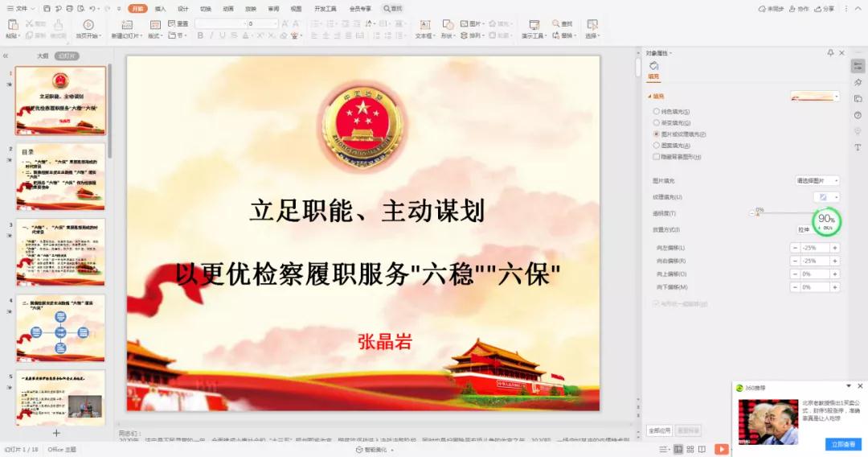
Task: Click the blue button in 360 popup ad
Action: [x=844, y=444]
